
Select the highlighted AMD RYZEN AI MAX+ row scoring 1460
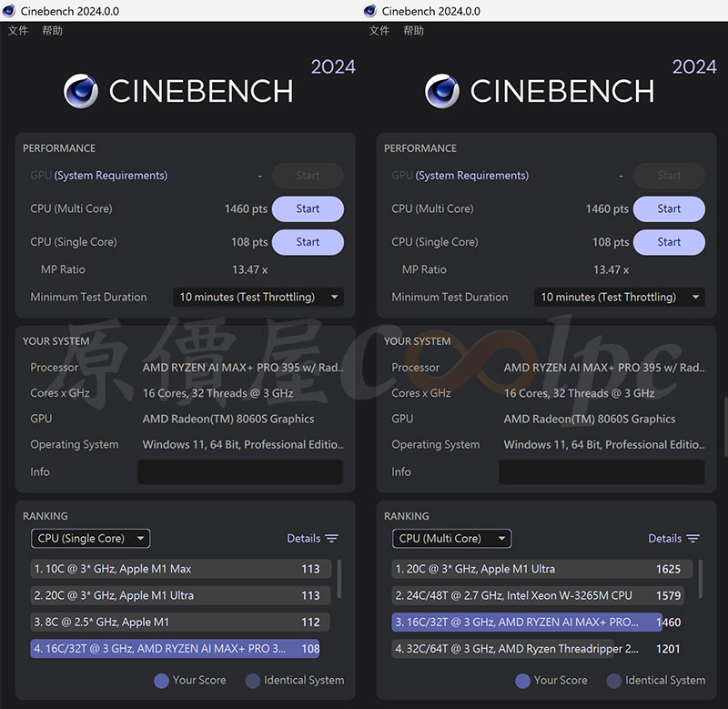tap(536, 623)
